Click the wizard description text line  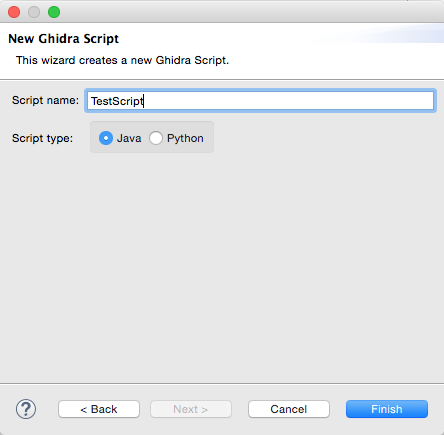pyautogui.click(x=122, y=60)
